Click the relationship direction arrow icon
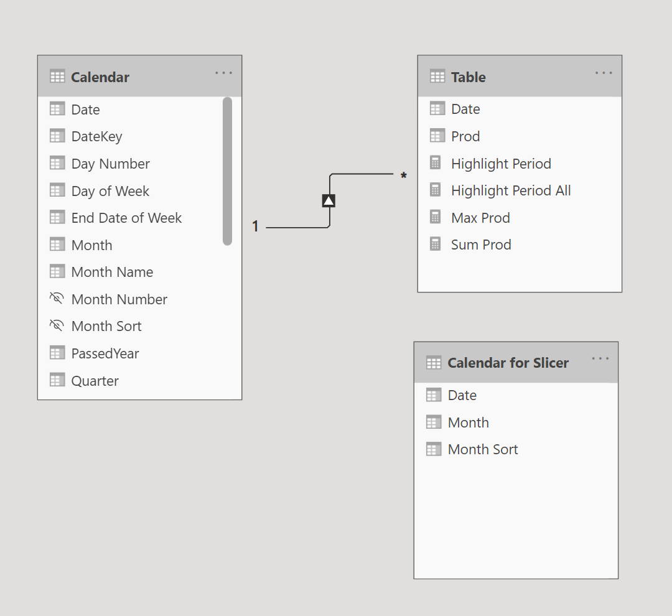The height and width of the screenshot is (616, 672). point(329,200)
